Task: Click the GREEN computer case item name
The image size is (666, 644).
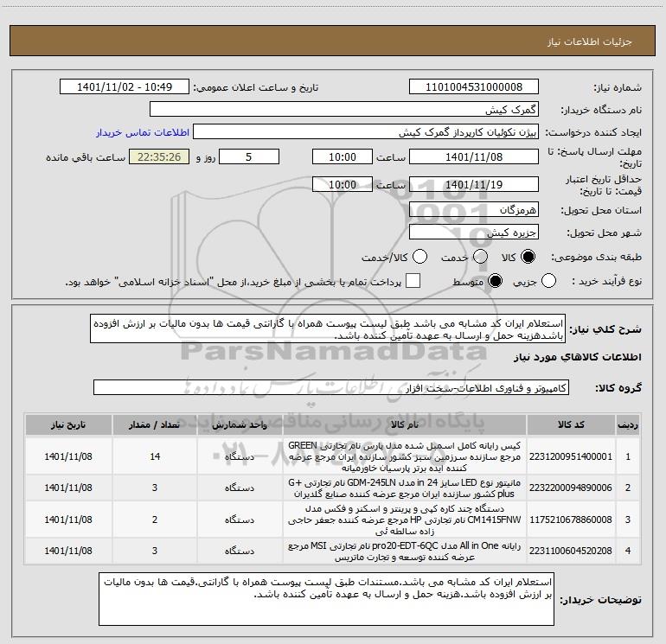Action: (x=405, y=456)
